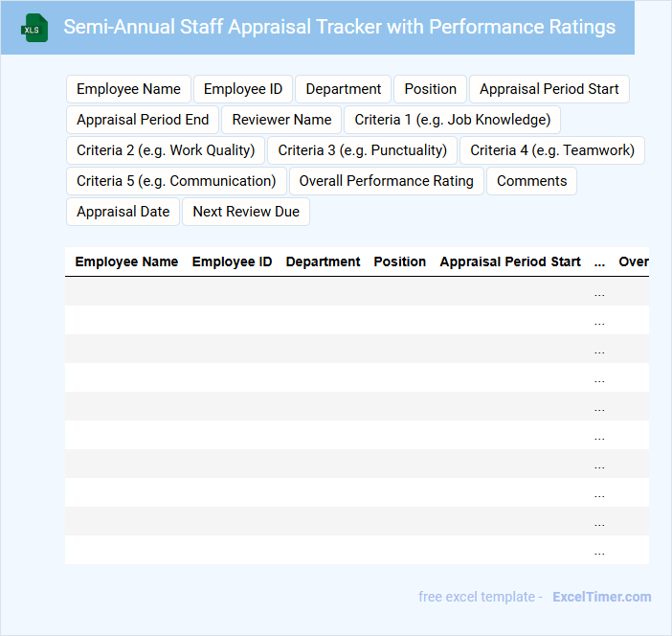Click the Appraisal Period Start tag
Screen dimensions: 672x636
click(549, 89)
